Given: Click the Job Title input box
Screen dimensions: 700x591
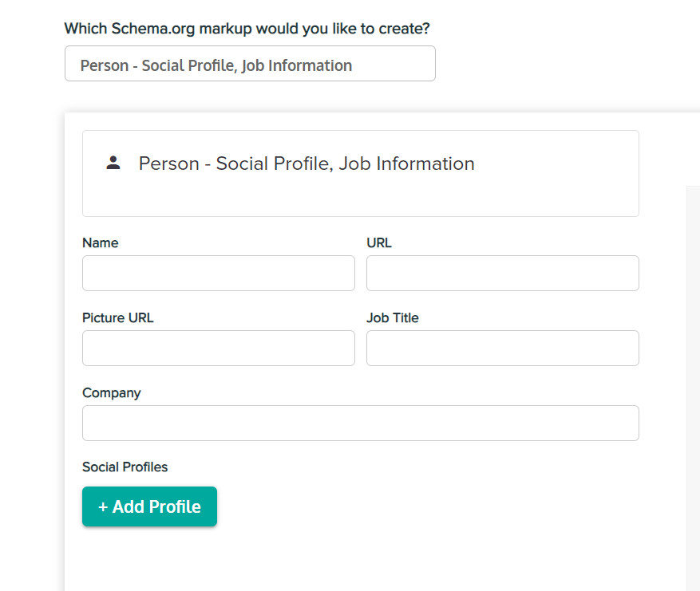Looking at the screenshot, I should [x=502, y=348].
